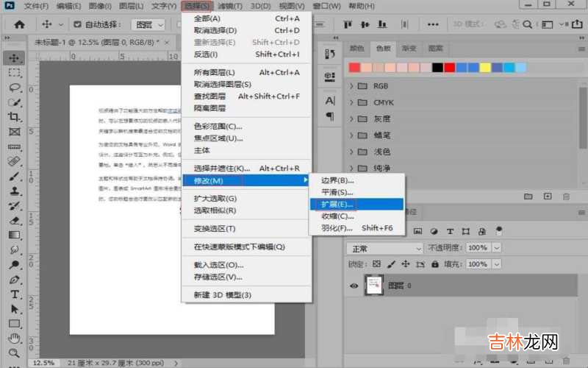Click the share export icon
Image resolution: width=588 pixels, height=368 pixels.
(x=577, y=24)
